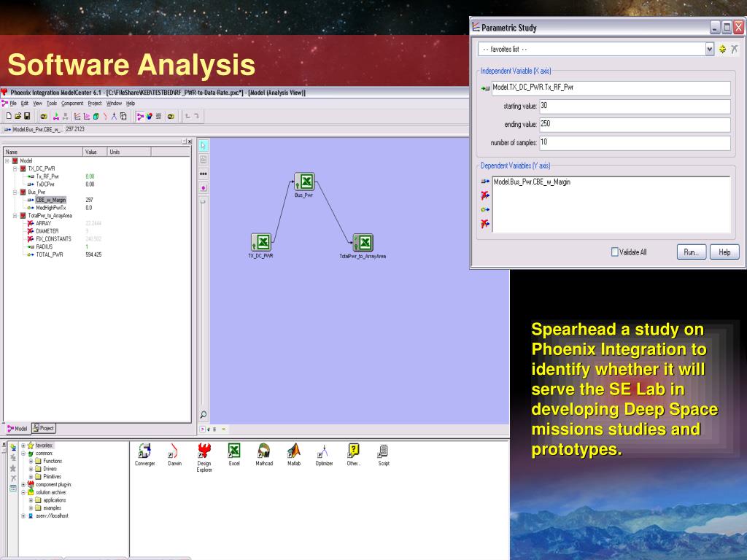The height and width of the screenshot is (560, 747).
Task: Select the MedHighPwrTx variable in the tree
Action: [51, 208]
